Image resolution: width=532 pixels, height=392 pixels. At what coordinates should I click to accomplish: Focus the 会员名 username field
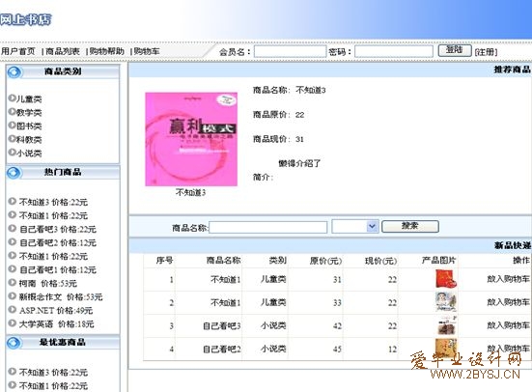click(291, 51)
